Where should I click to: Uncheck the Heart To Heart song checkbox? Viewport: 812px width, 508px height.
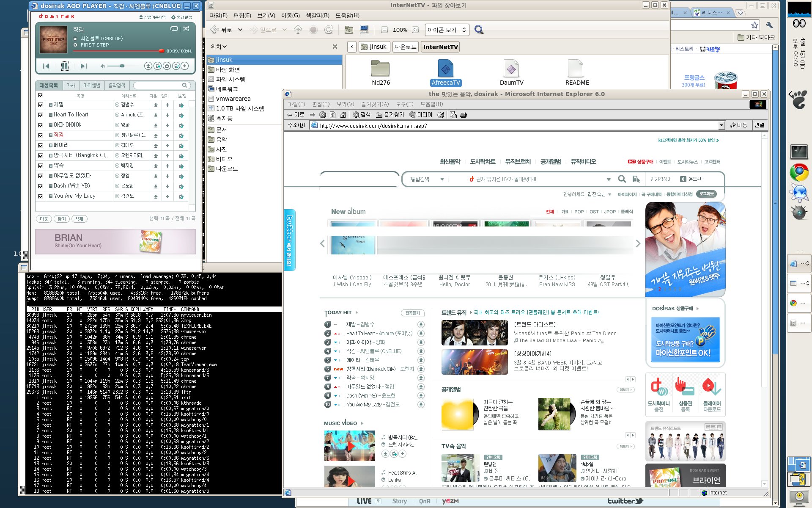click(x=41, y=115)
